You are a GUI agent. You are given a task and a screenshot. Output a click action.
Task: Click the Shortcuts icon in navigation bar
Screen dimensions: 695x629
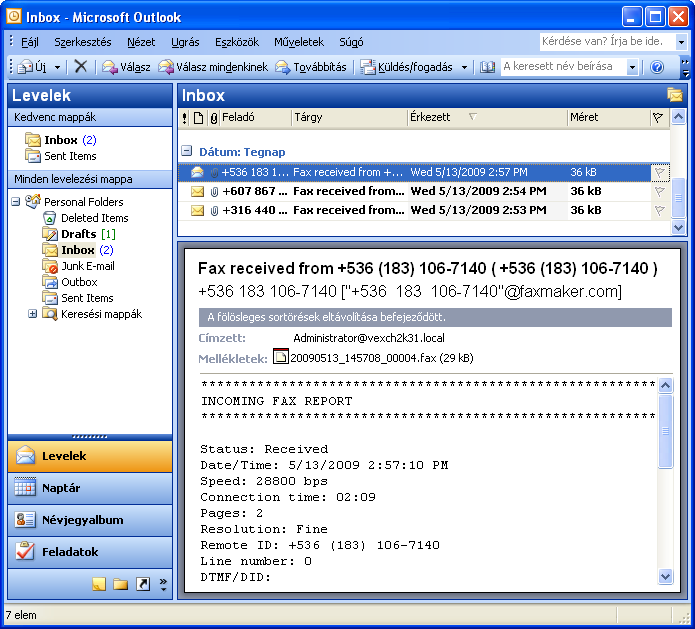[143, 584]
